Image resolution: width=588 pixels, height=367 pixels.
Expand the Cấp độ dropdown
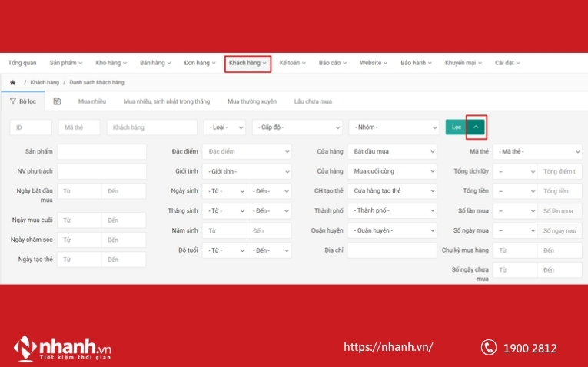click(x=297, y=127)
